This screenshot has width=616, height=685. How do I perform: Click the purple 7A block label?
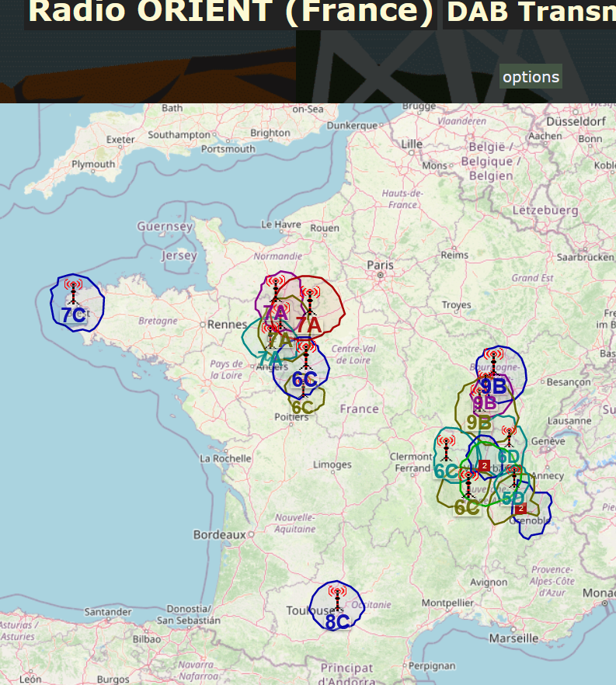tap(275, 313)
